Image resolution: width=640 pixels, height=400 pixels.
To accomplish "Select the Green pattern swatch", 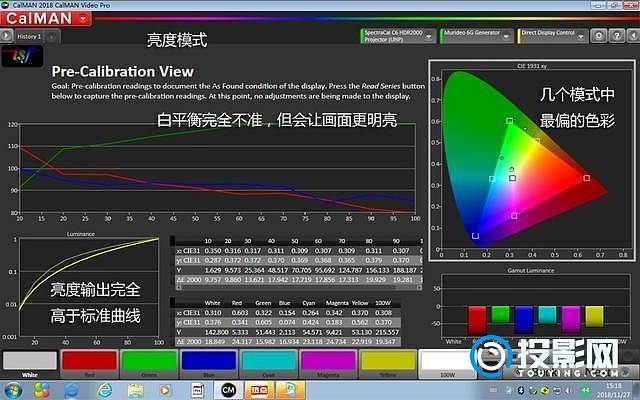I will click(x=149, y=364).
